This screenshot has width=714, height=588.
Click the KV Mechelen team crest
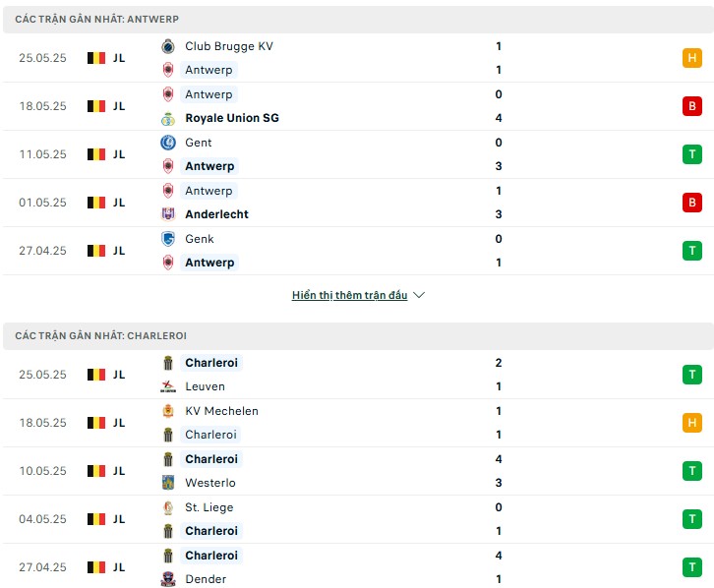click(x=168, y=411)
